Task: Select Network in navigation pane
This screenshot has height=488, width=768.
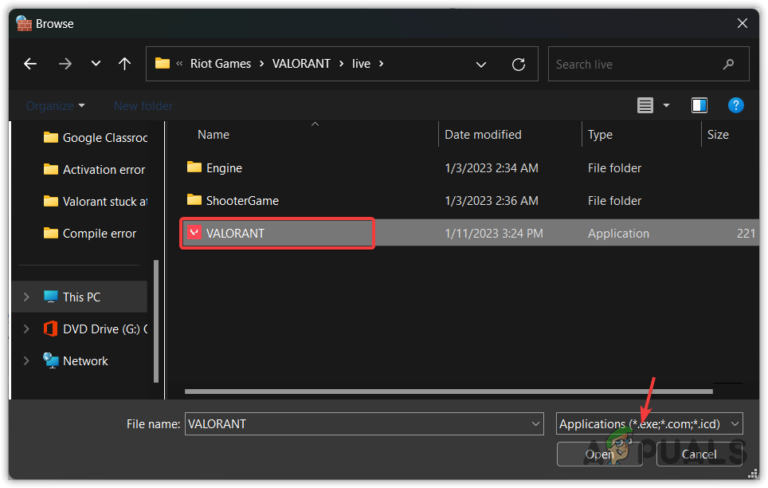Action: pyautogui.click(x=75, y=361)
